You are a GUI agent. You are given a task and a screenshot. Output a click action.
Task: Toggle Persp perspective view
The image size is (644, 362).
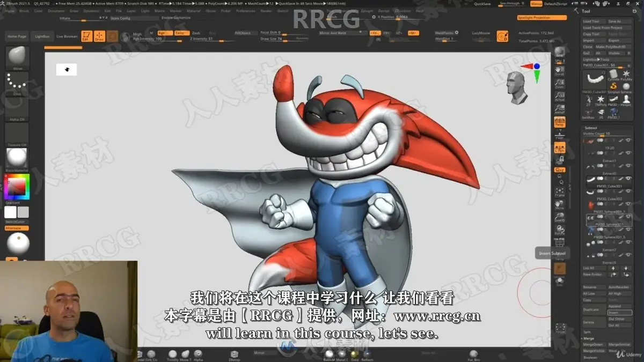click(560, 122)
